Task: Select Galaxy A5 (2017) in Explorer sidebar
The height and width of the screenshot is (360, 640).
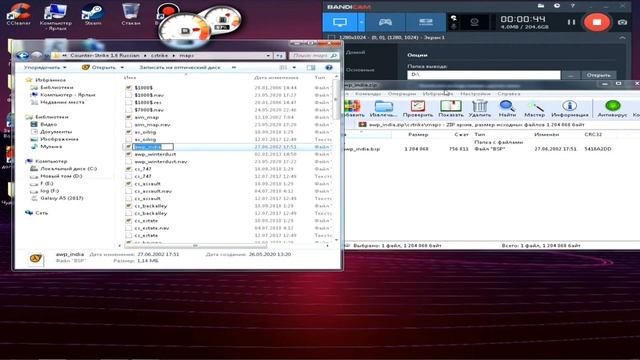Action: pos(57,198)
